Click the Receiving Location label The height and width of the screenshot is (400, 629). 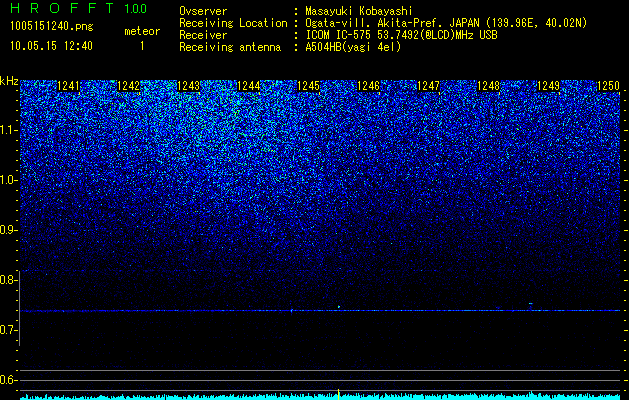pyautogui.click(x=233, y=23)
